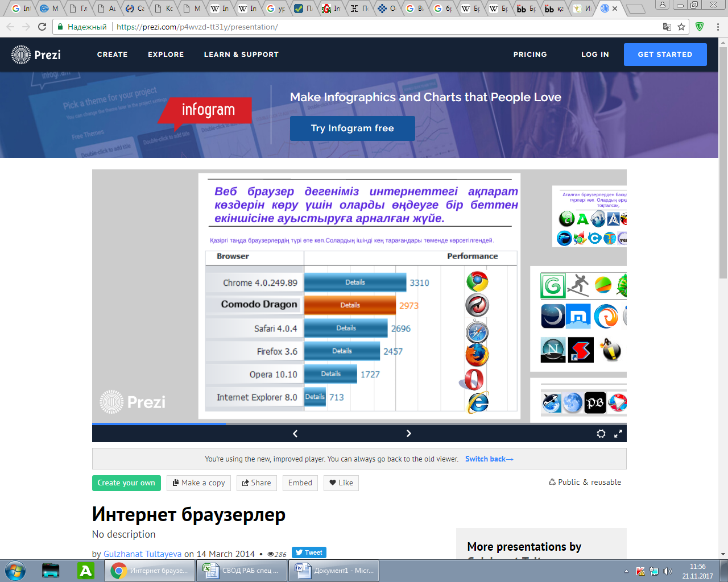Click the Tweet button
This screenshot has width=728, height=582.
tap(309, 552)
